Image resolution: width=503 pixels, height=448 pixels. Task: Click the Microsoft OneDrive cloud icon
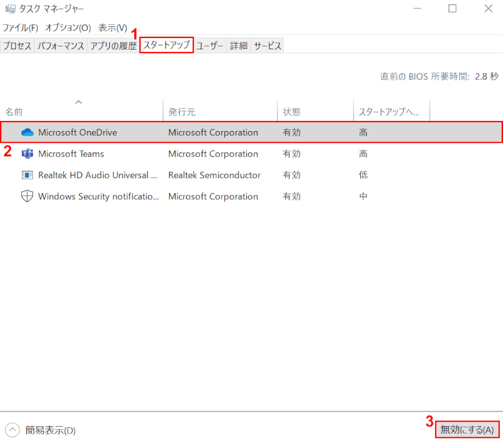[27, 132]
